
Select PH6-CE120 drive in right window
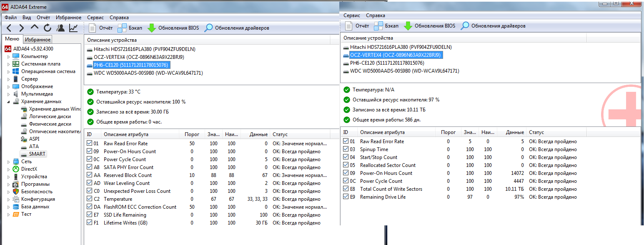tap(384, 63)
